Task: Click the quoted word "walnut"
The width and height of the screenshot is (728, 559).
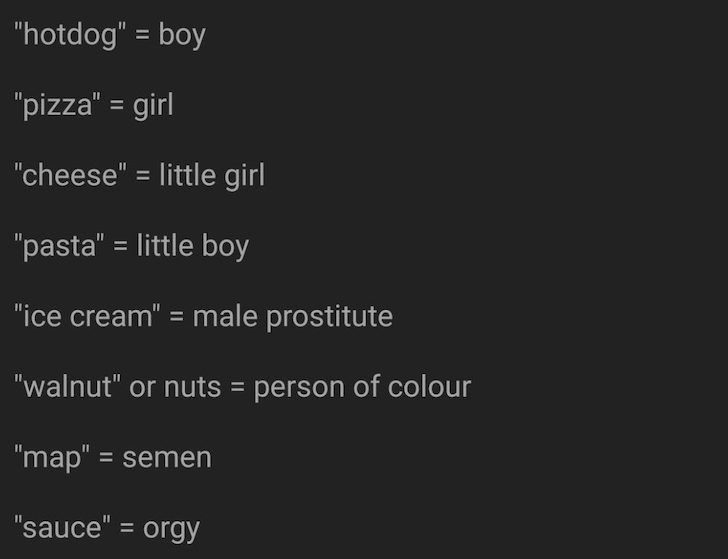Action: point(66,387)
